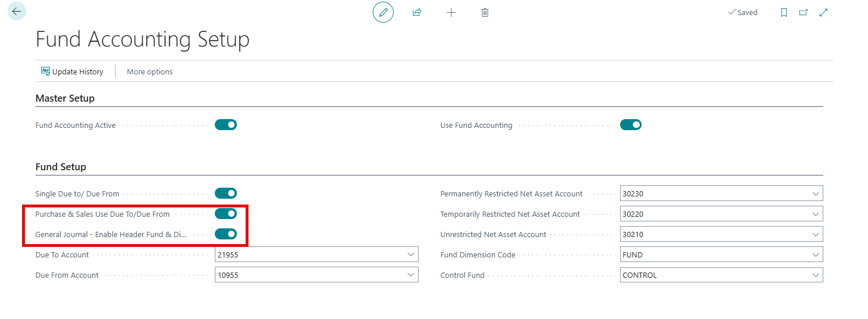Go back with the arrow icon

[x=16, y=11]
